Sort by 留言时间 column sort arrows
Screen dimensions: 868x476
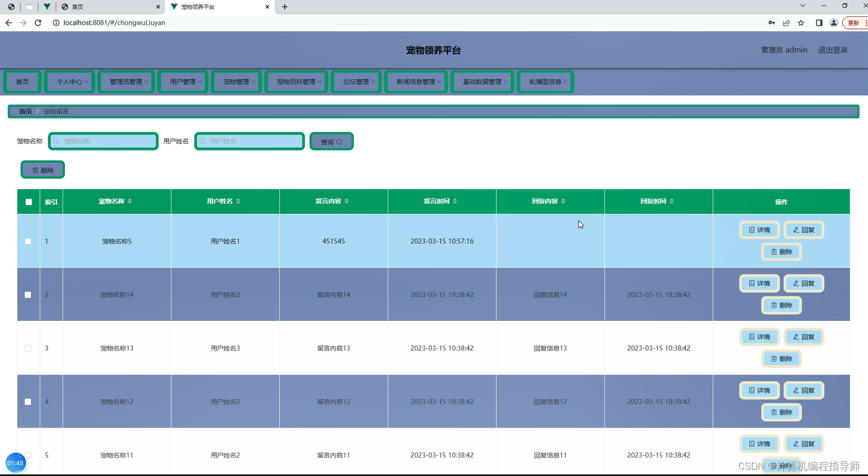pos(455,201)
